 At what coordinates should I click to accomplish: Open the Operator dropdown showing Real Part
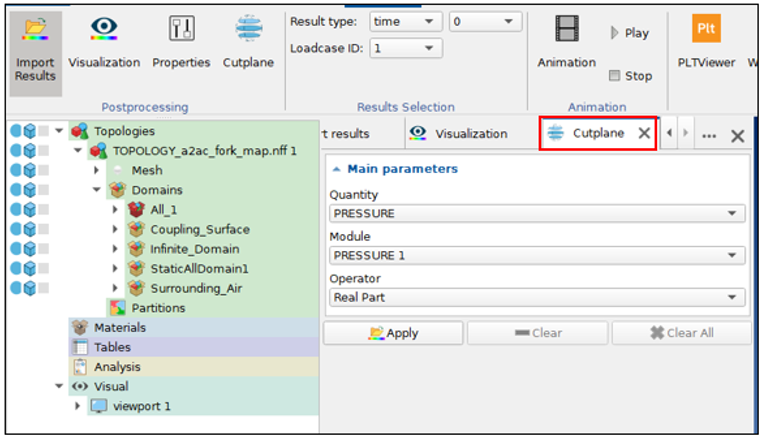pyautogui.click(x=537, y=297)
